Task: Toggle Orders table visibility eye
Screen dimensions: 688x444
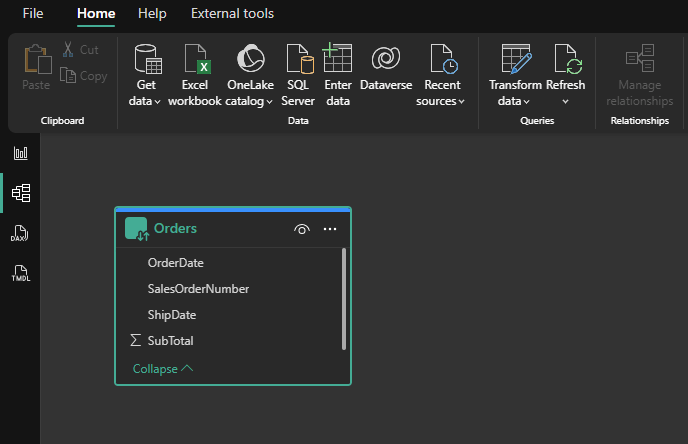Action: pos(302,229)
